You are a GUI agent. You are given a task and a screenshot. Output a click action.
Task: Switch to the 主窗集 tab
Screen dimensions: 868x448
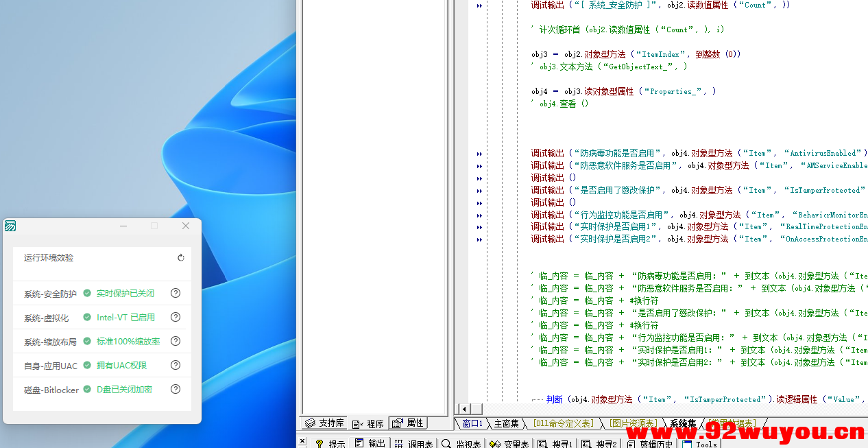tap(505, 423)
